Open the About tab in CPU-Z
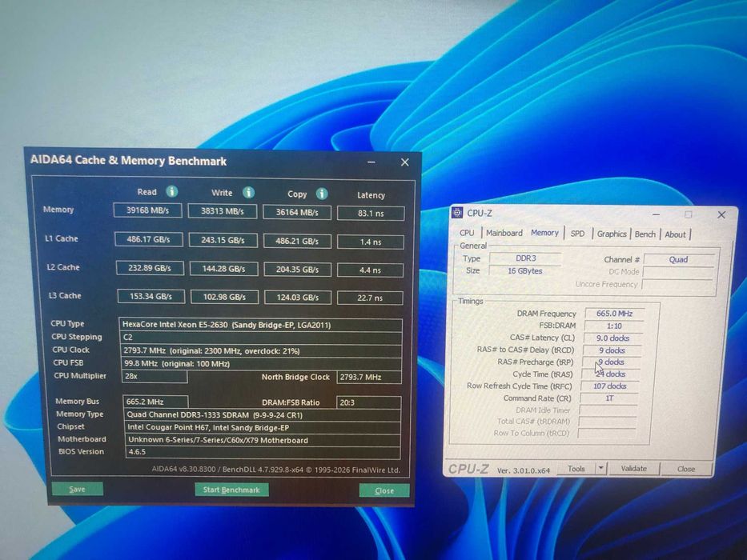 click(x=675, y=234)
